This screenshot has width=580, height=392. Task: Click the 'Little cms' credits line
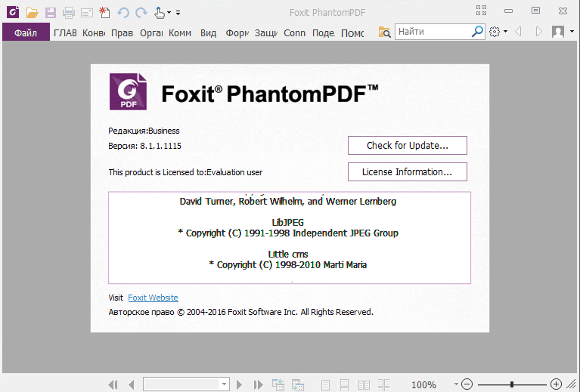(288, 255)
